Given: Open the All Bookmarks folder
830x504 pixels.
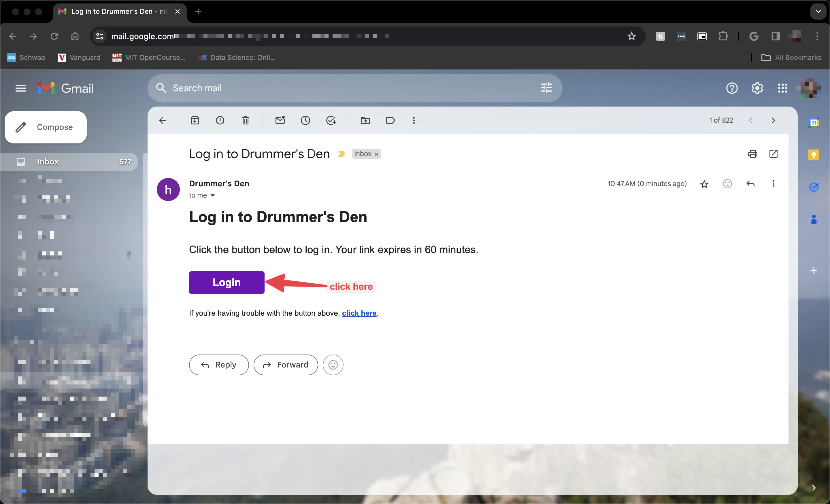Looking at the screenshot, I should click(x=791, y=58).
